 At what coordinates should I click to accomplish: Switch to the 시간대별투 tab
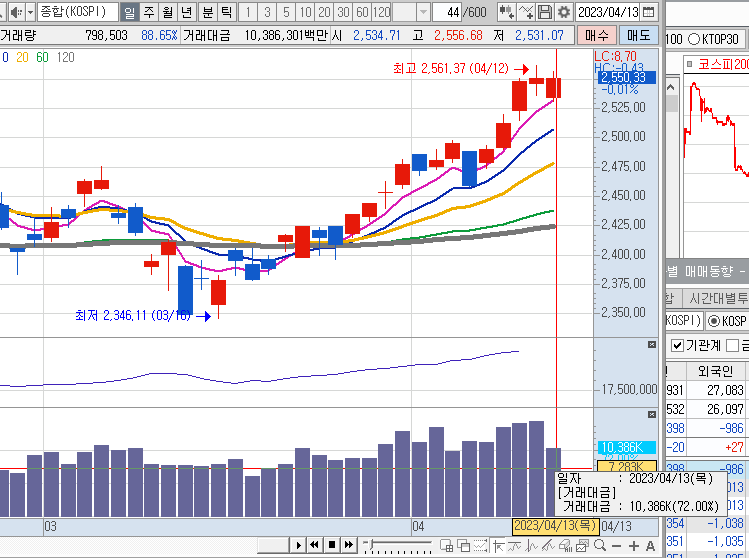(x=717, y=298)
